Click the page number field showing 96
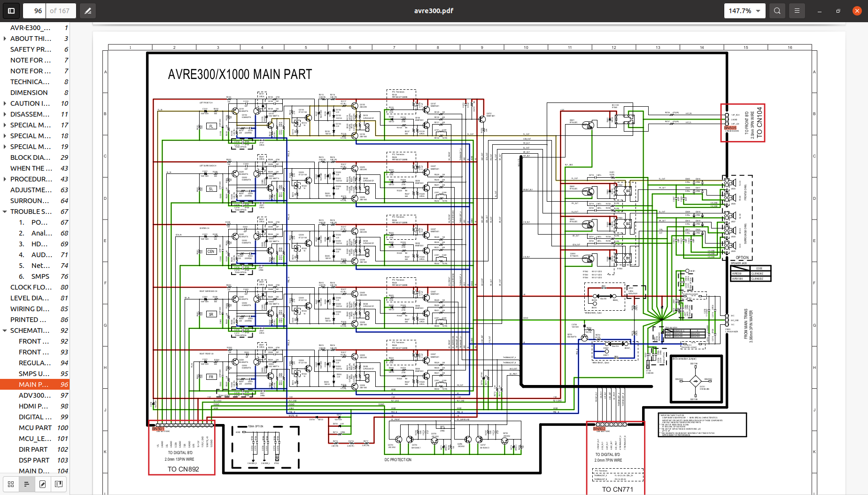Image resolution: width=868 pixels, height=495 pixels. pos(35,11)
